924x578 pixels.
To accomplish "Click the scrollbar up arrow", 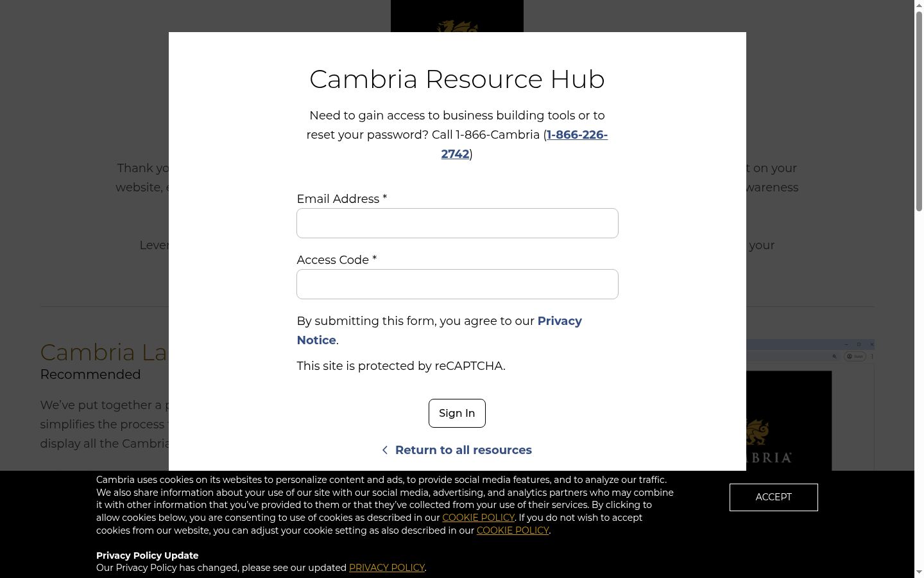I will (x=919, y=4).
